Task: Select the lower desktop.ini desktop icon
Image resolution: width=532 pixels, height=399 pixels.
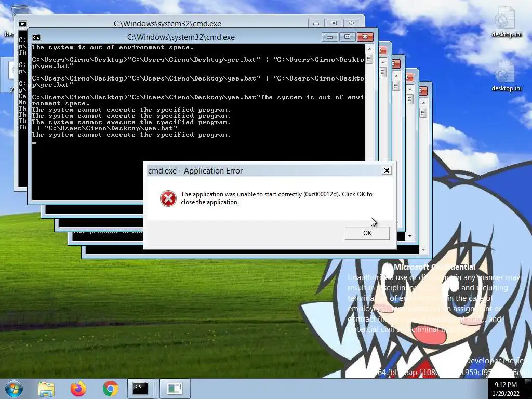Action: tap(507, 76)
